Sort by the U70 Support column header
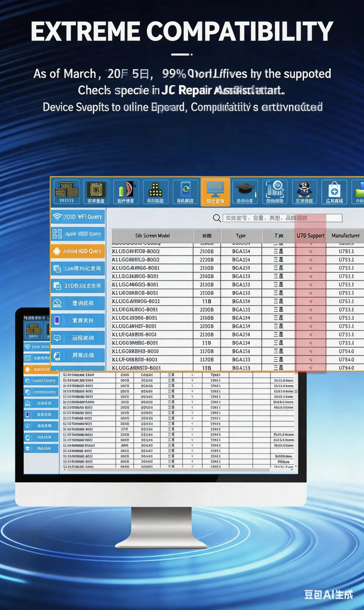 click(310, 235)
